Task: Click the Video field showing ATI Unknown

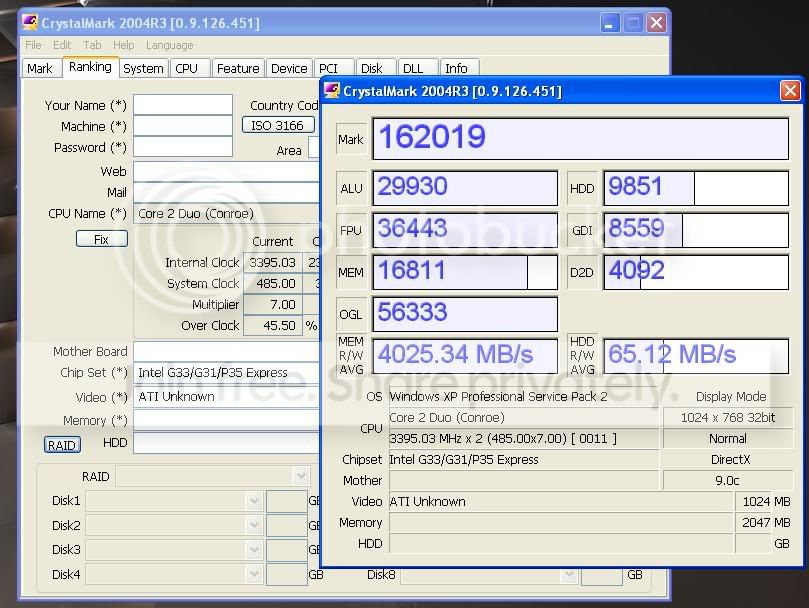Action: point(226,396)
